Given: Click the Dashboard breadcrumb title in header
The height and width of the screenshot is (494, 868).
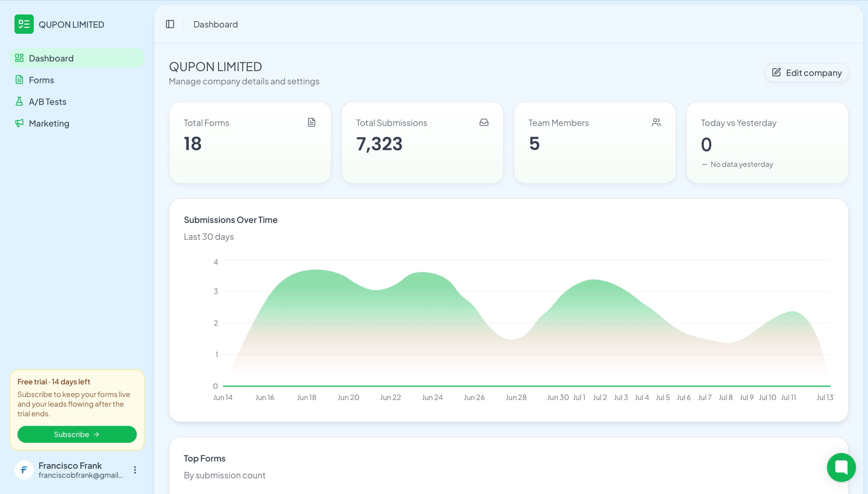Looking at the screenshot, I should tap(215, 24).
